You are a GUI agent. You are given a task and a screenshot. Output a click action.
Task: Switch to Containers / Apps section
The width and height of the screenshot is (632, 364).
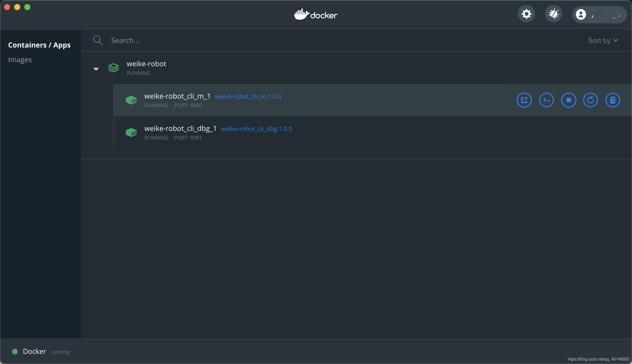point(39,45)
